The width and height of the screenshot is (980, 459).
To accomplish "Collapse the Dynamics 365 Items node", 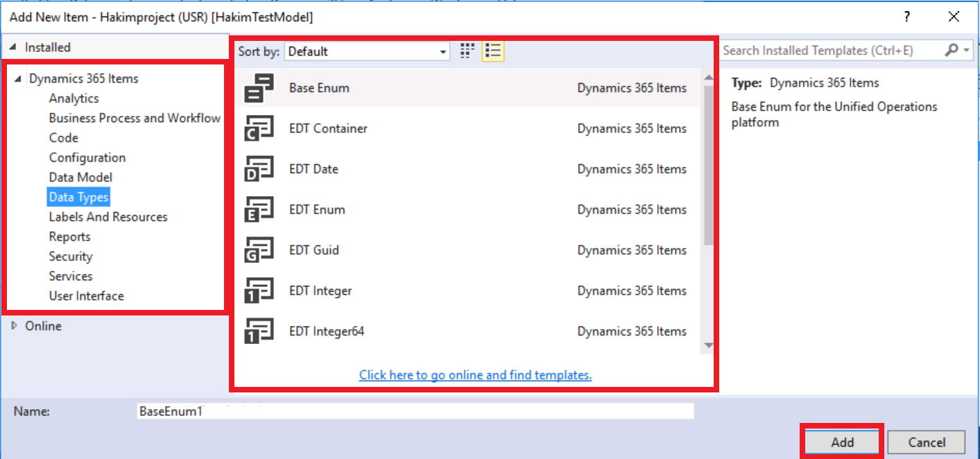I will pyautogui.click(x=18, y=79).
